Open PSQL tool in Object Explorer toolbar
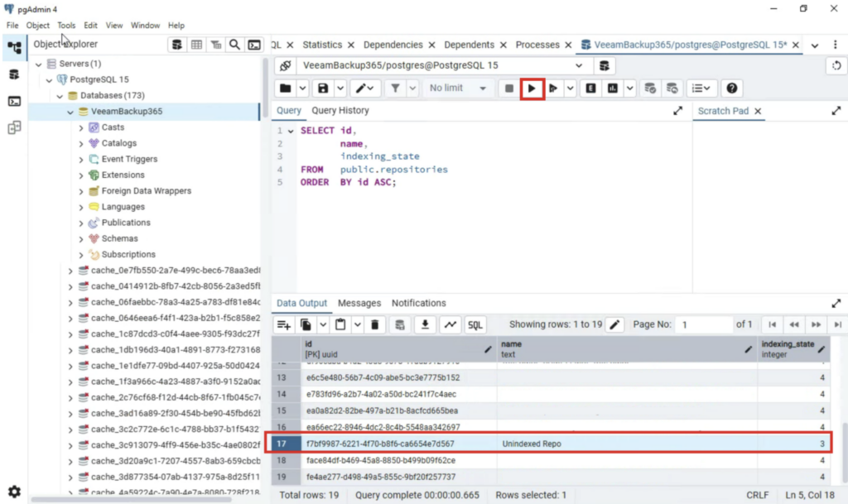 (254, 45)
